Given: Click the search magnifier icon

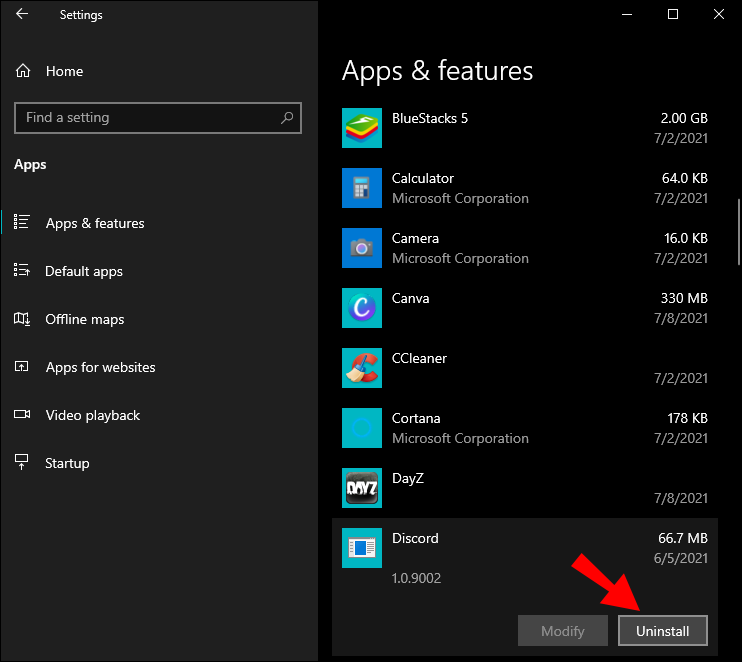Looking at the screenshot, I should point(287,118).
